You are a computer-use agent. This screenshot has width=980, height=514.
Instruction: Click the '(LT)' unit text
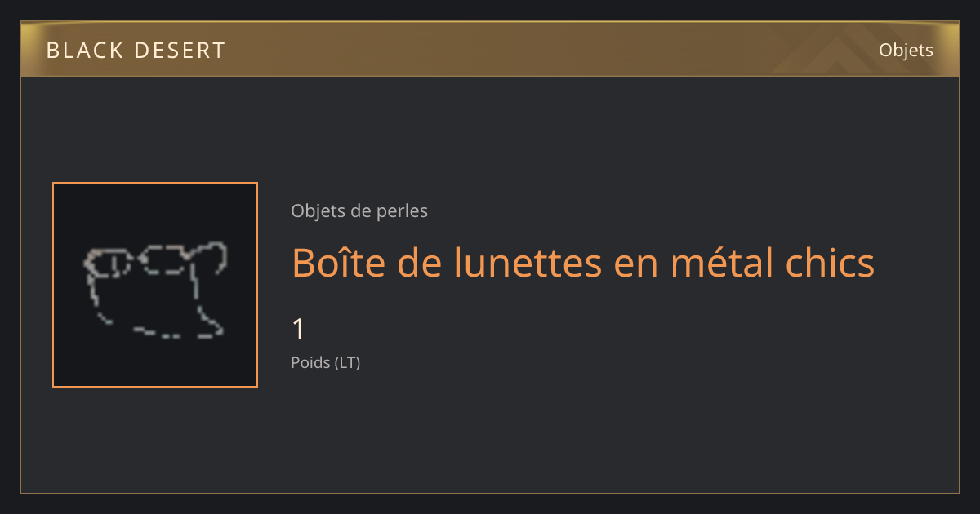click(347, 362)
